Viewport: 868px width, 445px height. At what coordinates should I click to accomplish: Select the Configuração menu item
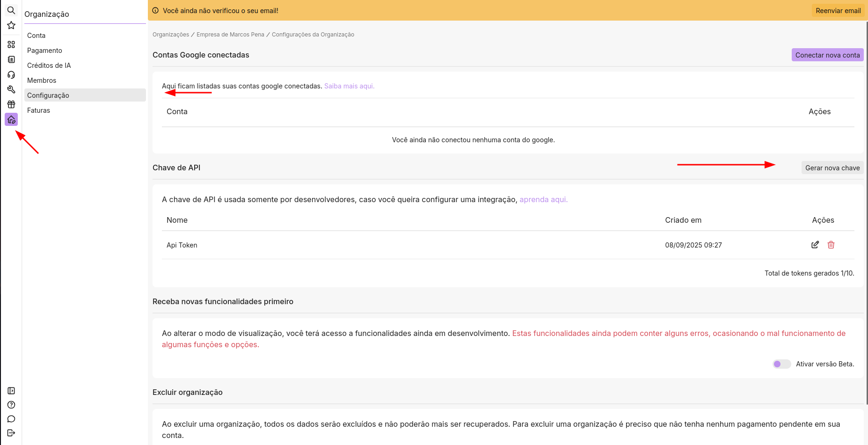[85, 95]
